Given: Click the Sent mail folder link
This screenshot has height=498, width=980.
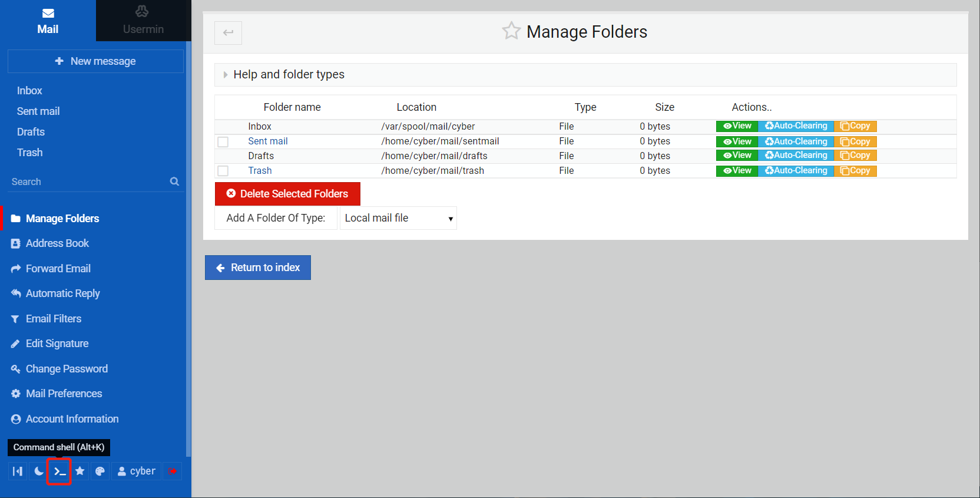Looking at the screenshot, I should (x=268, y=141).
